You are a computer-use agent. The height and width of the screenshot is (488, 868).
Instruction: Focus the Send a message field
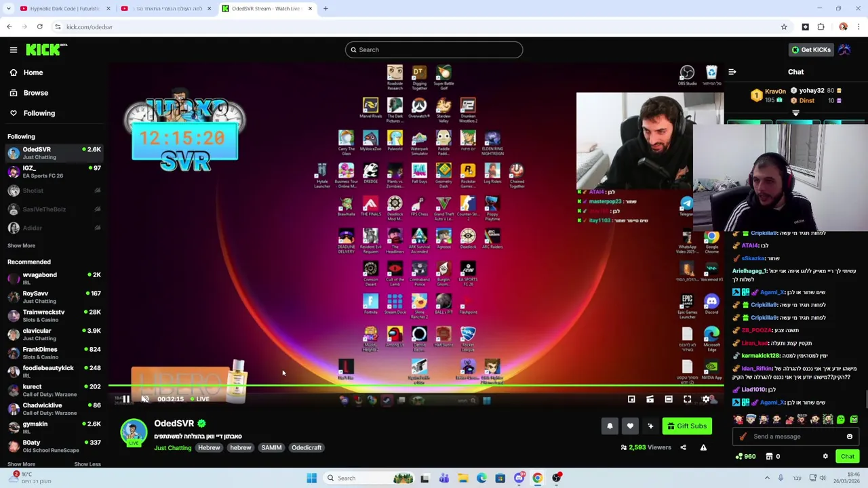click(795, 436)
